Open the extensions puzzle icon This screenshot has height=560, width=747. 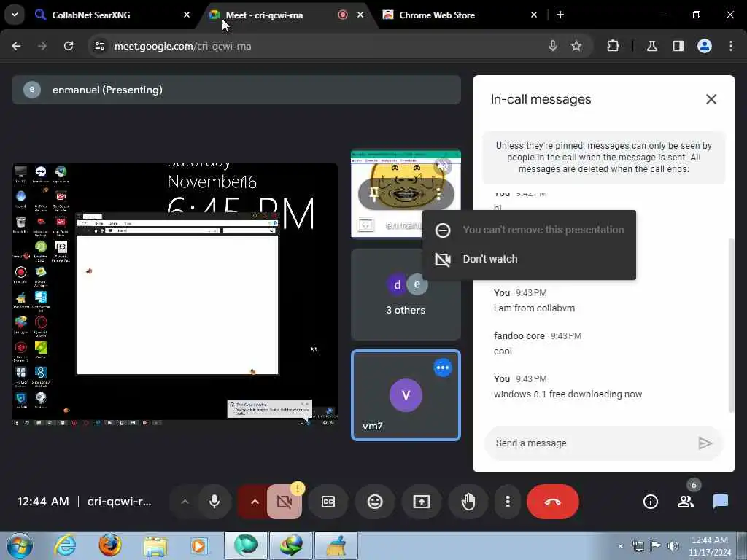(613, 46)
